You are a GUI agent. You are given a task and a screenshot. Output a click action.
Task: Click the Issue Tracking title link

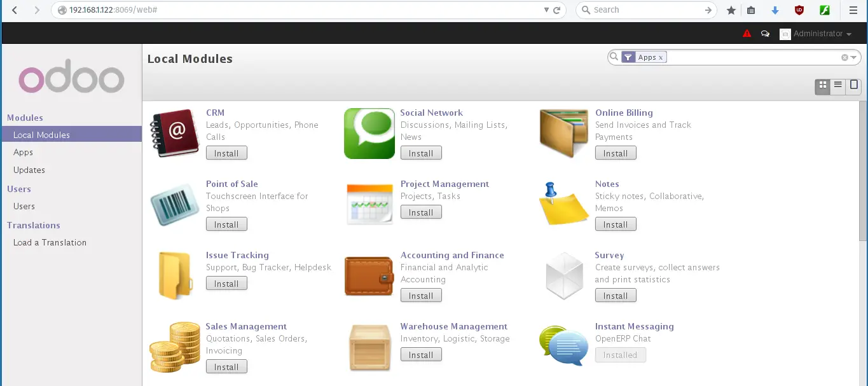tap(237, 255)
